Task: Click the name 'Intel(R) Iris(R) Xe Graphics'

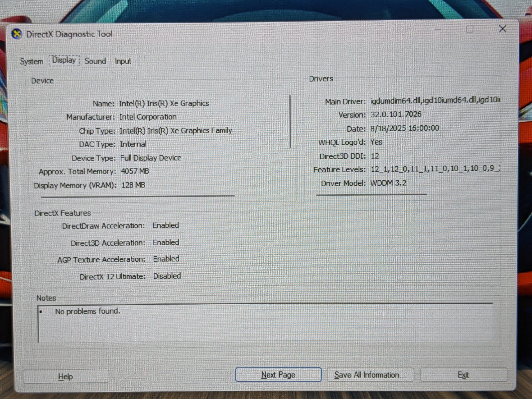Action: tap(164, 103)
